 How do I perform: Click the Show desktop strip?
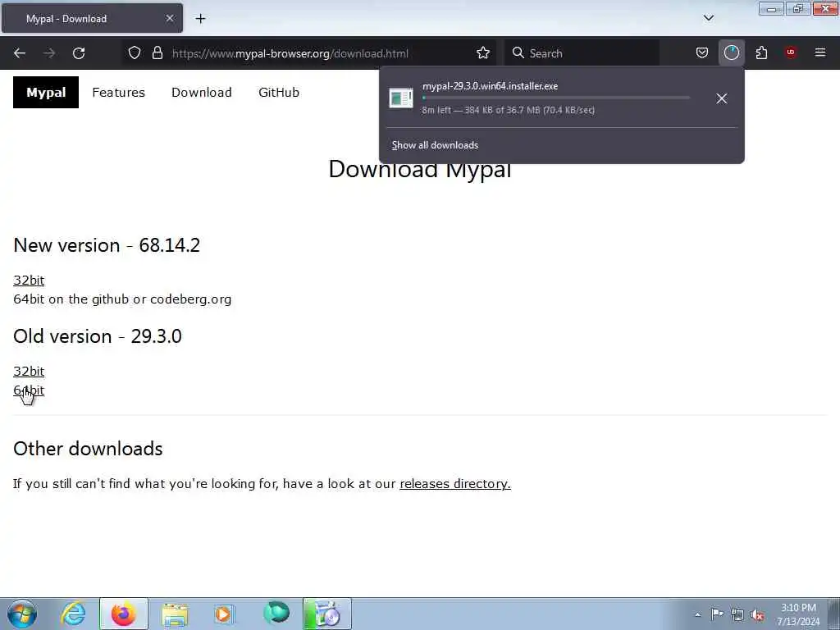(x=834, y=614)
